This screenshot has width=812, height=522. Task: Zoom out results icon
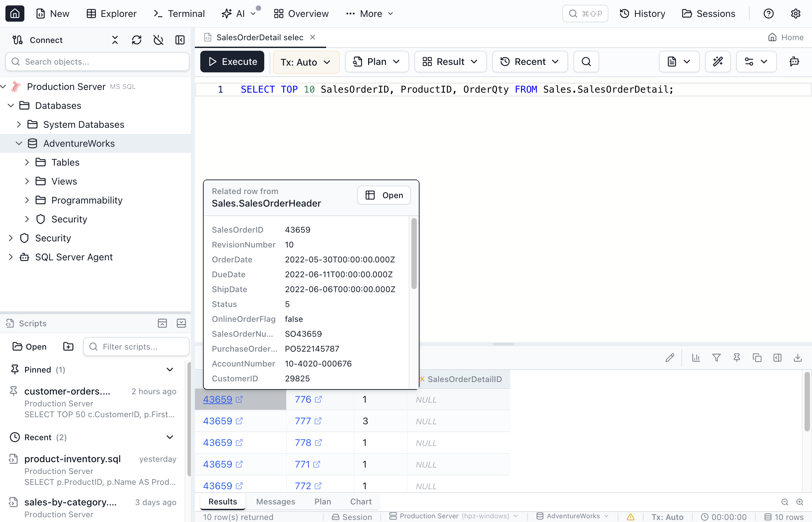tap(785, 502)
